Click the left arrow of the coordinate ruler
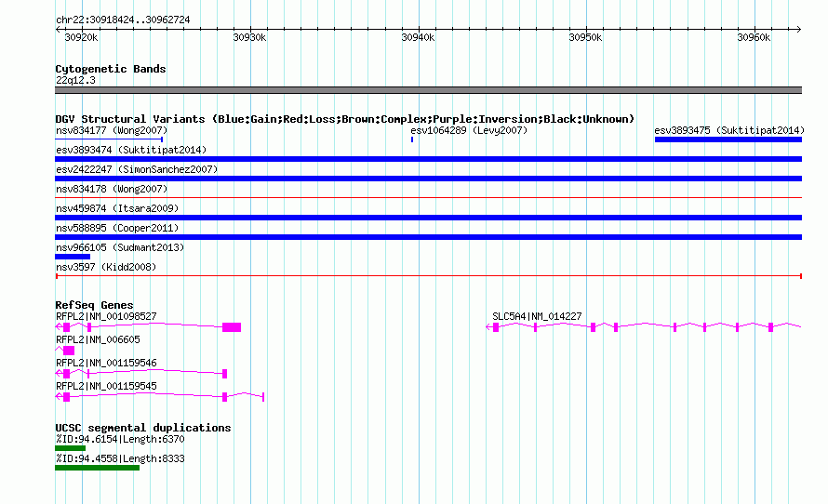Image resolution: width=828 pixels, height=504 pixels. click(58, 30)
